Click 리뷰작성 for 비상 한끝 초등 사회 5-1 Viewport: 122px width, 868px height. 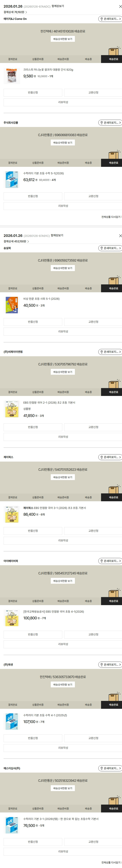click(63, 331)
